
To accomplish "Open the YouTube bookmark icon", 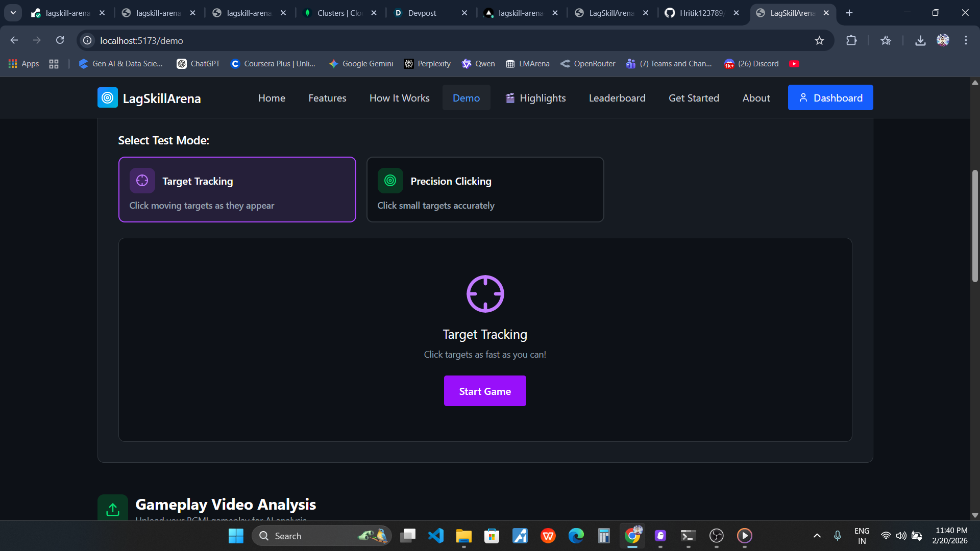I will (794, 64).
